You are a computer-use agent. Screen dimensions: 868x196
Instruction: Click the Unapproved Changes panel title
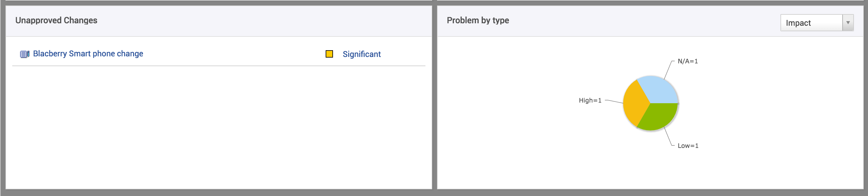(56, 21)
